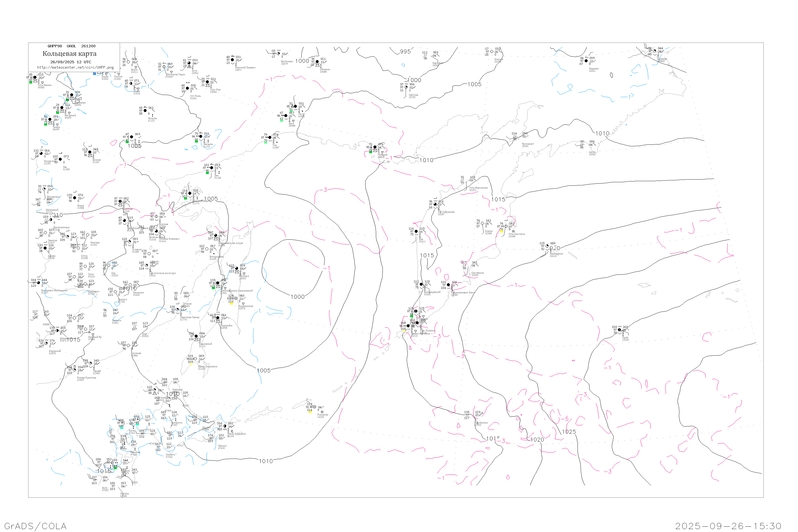798x532 pixels.
Task: Click the yellow square at Усть-Камчатск
Action: pyautogui.click(x=501, y=231)
